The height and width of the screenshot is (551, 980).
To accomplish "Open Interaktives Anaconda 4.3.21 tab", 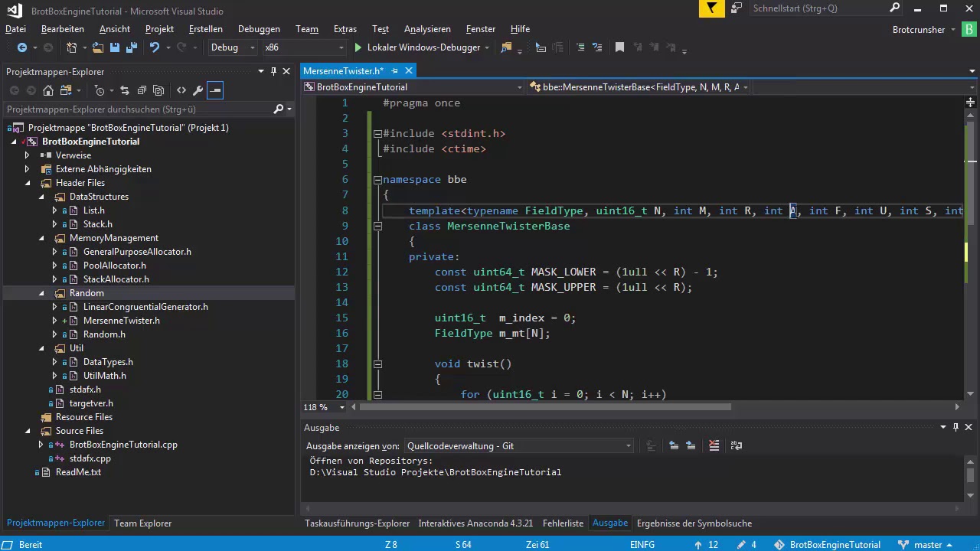I will [475, 523].
